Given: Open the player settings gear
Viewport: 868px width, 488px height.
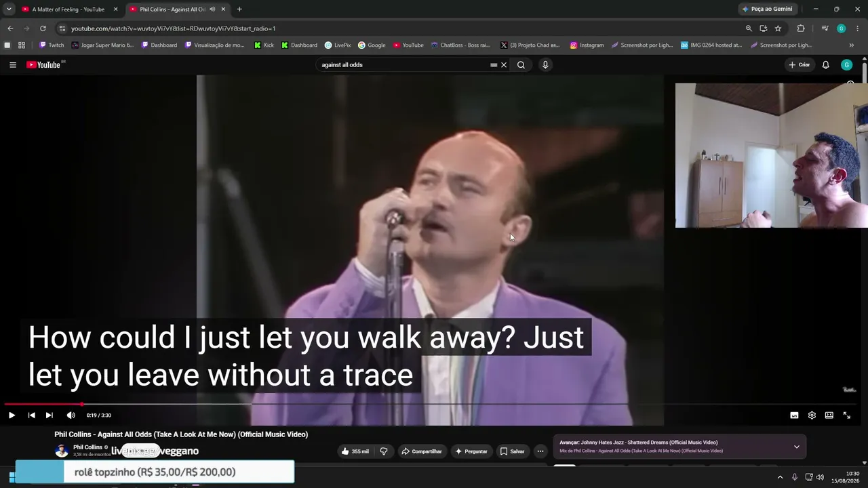Looking at the screenshot, I should pos(812,415).
